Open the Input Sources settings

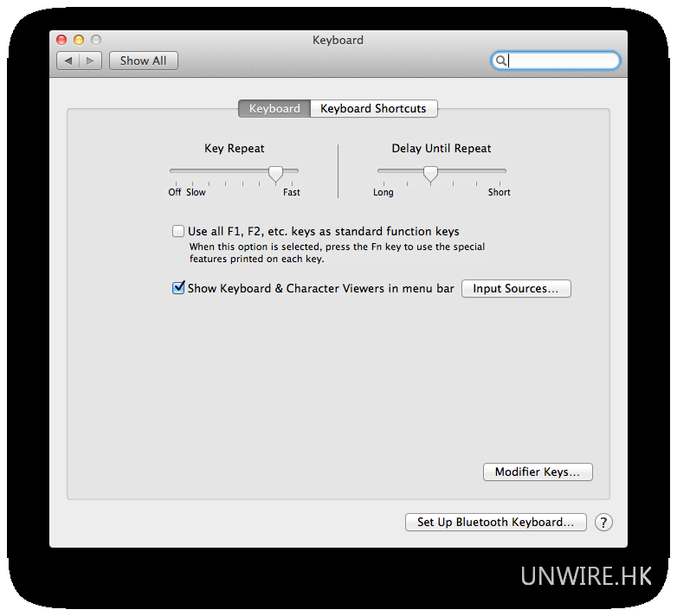click(516, 288)
